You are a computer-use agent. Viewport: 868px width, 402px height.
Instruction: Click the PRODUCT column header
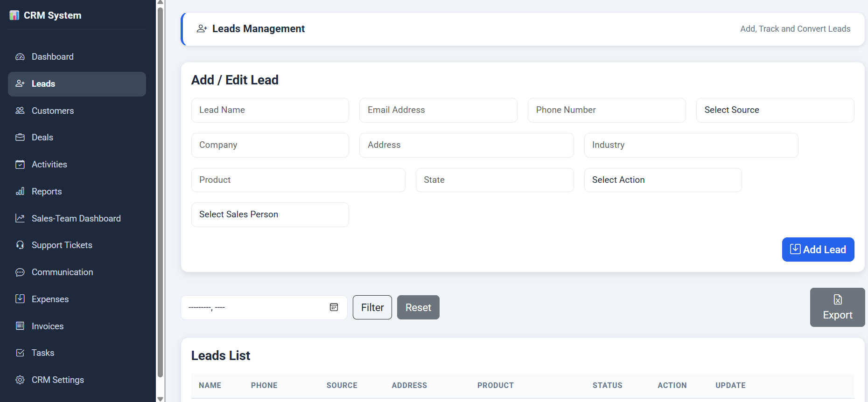click(x=496, y=385)
